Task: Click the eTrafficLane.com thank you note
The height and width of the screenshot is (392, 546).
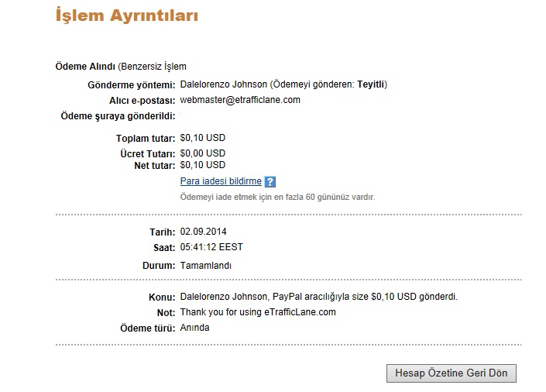Action: pos(258,312)
